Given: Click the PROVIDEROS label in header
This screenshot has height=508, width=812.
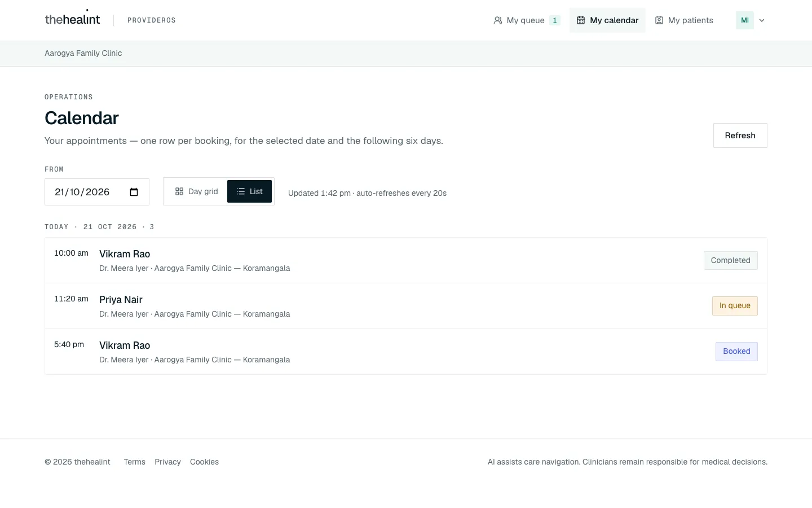Looking at the screenshot, I should (x=152, y=20).
